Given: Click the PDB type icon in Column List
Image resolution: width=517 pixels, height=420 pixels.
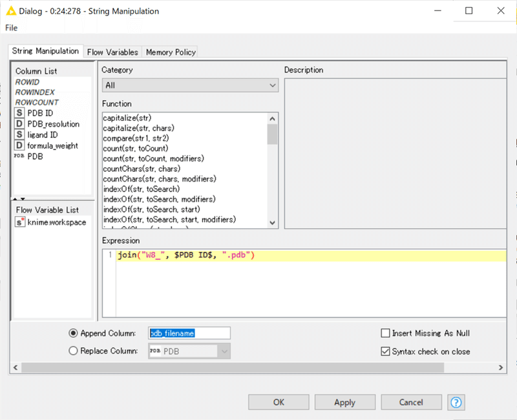Looking at the screenshot, I should (x=19, y=156).
